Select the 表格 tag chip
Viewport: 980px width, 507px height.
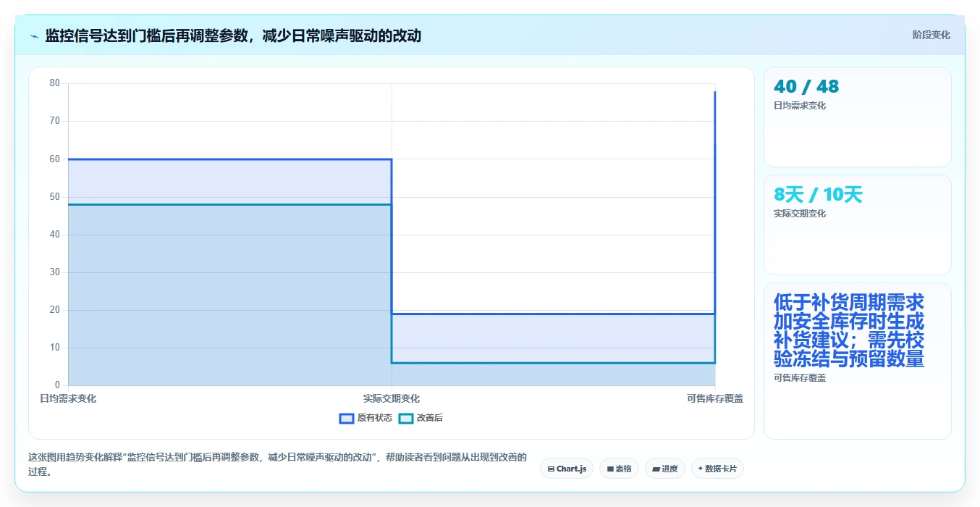[619, 469]
